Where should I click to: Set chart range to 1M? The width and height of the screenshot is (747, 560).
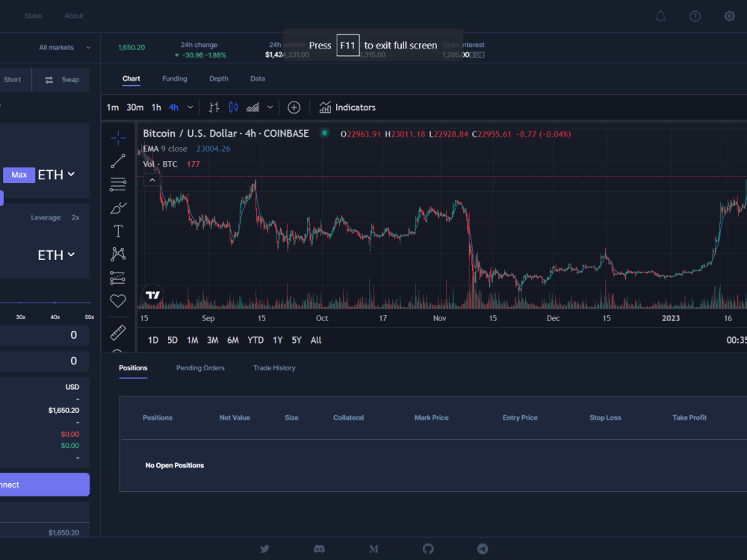(x=193, y=340)
